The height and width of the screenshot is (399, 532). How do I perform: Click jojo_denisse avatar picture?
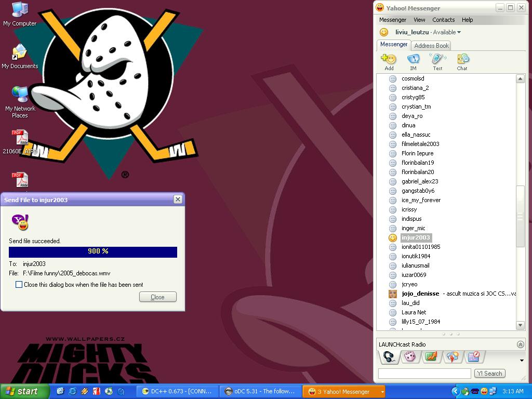[393, 294]
